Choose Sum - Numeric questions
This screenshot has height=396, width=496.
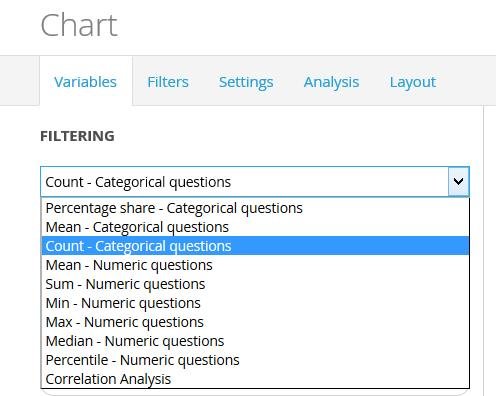(x=255, y=284)
